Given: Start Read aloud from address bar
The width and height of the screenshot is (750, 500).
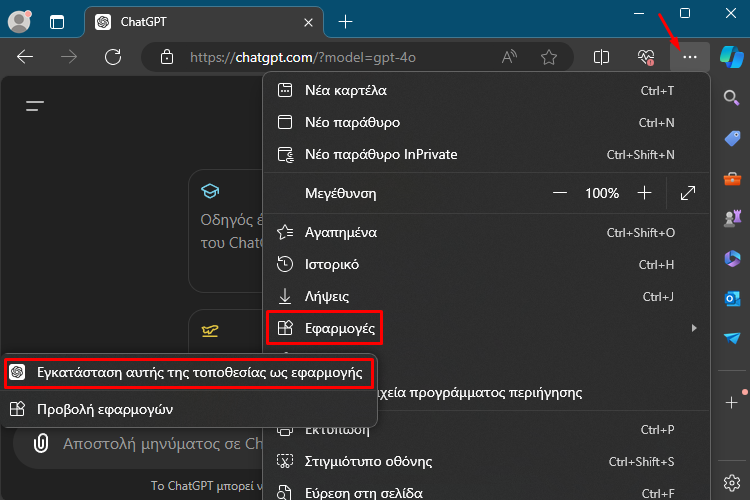Looking at the screenshot, I should [x=509, y=57].
